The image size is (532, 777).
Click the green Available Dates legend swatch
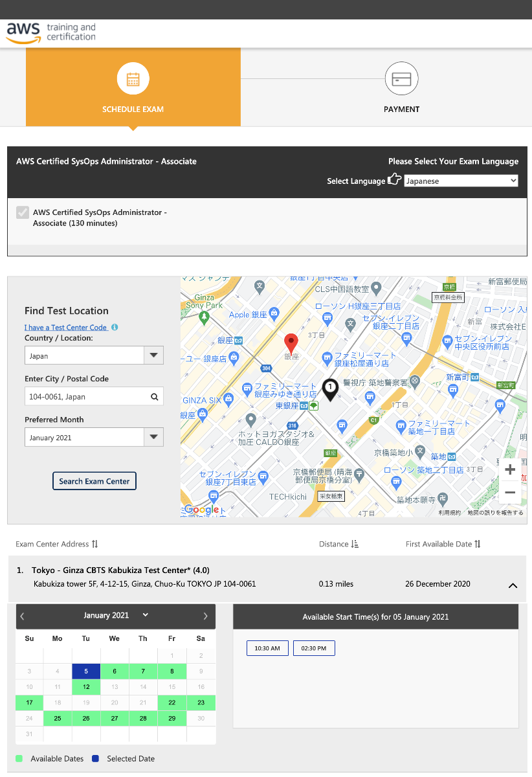tap(19, 758)
